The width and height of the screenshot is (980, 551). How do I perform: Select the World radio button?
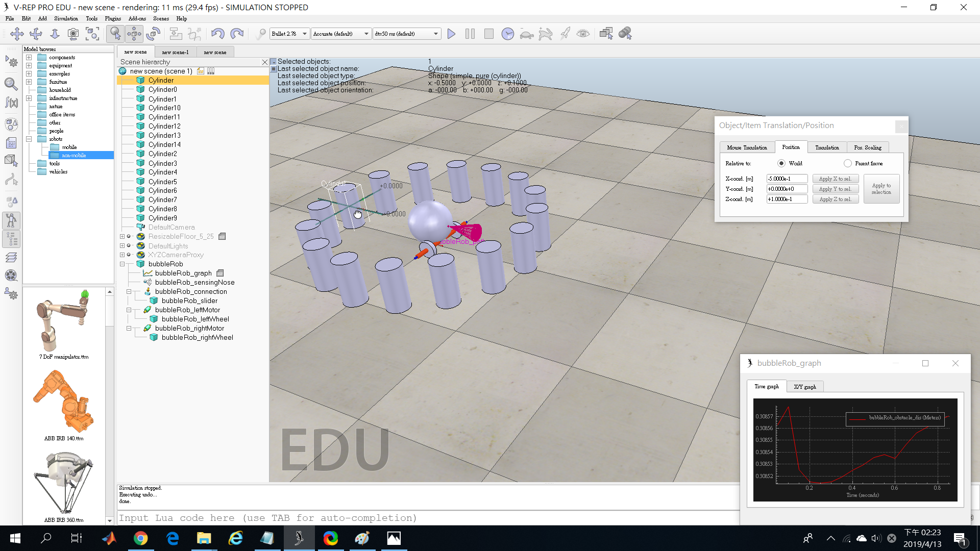pos(781,163)
